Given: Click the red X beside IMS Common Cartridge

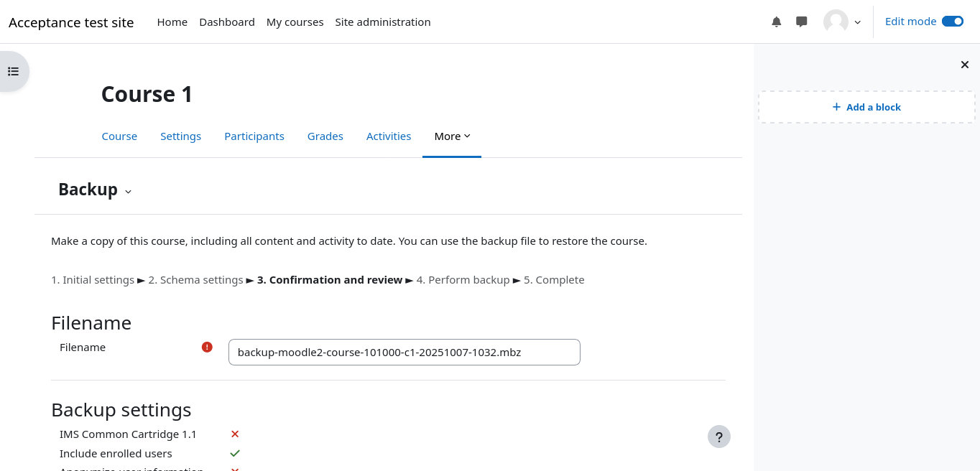Looking at the screenshot, I should [235, 434].
